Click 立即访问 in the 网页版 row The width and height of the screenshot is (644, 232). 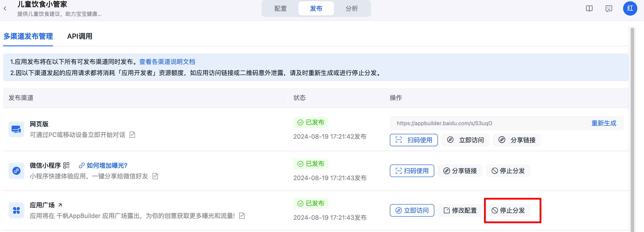coord(465,140)
